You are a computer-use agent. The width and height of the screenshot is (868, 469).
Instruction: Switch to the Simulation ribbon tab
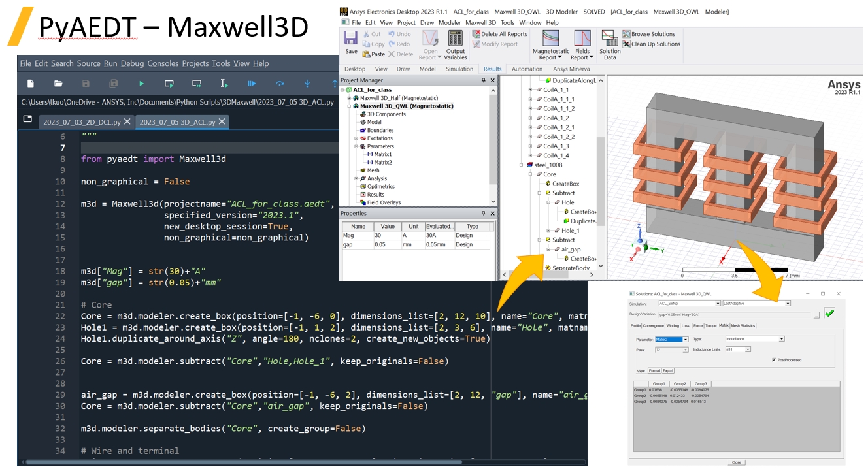point(459,69)
